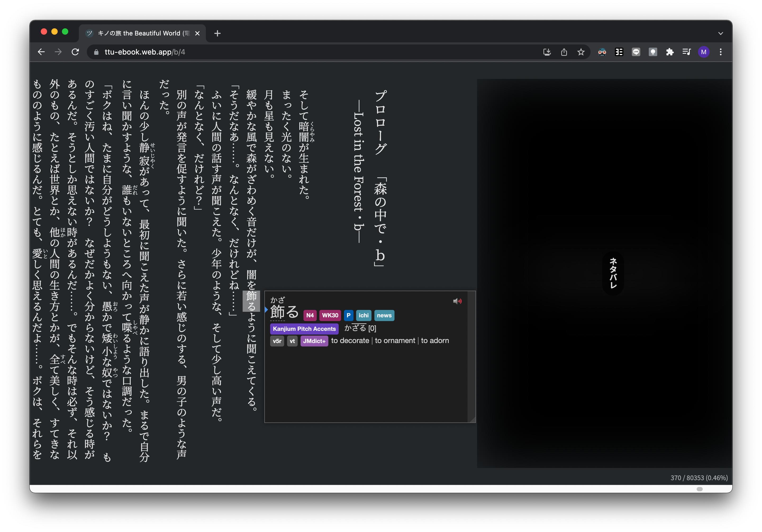The image size is (762, 532).
Task: Bookmark this page with the star icon
Action: pos(581,52)
